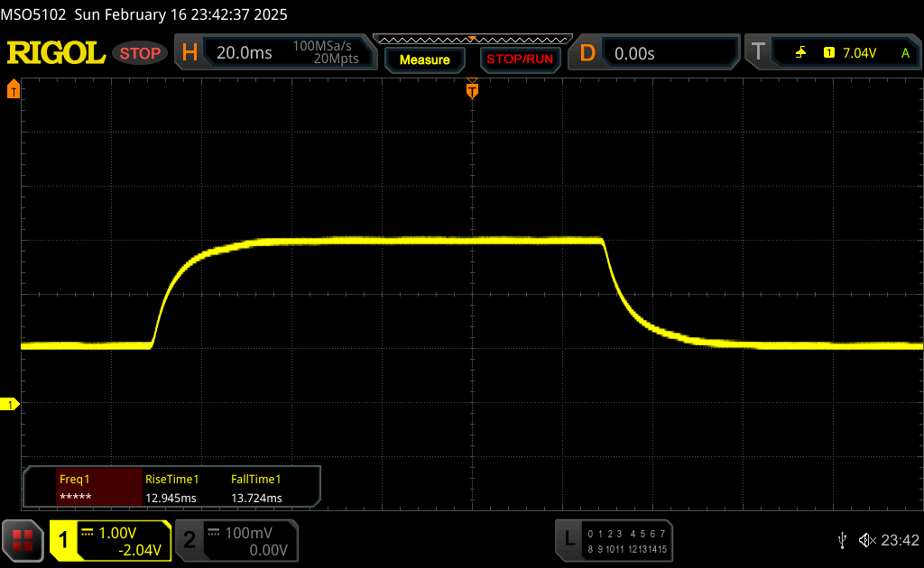Select the yellow channel 1 ground marker
Image resolution: width=924 pixels, height=568 pixels.
(12, 405)
